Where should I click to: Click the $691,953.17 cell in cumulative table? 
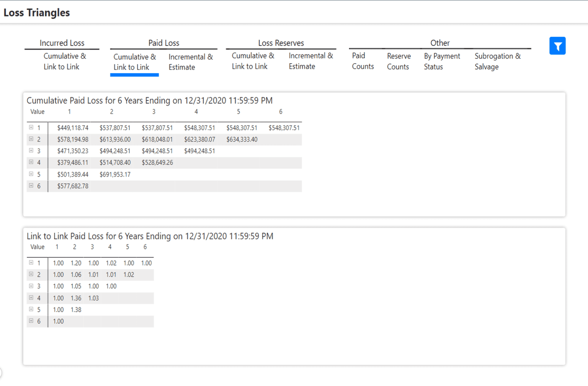coord(115,174)
